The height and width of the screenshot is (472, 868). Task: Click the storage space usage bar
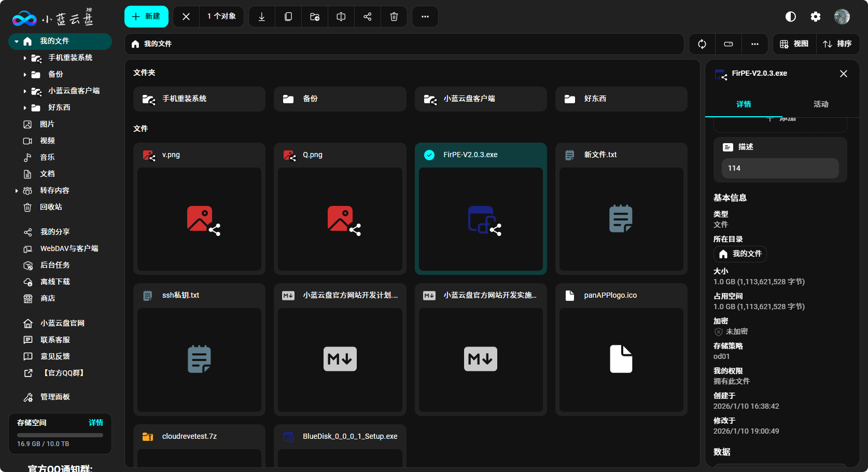pyautogui.click(x=60, y=435)
